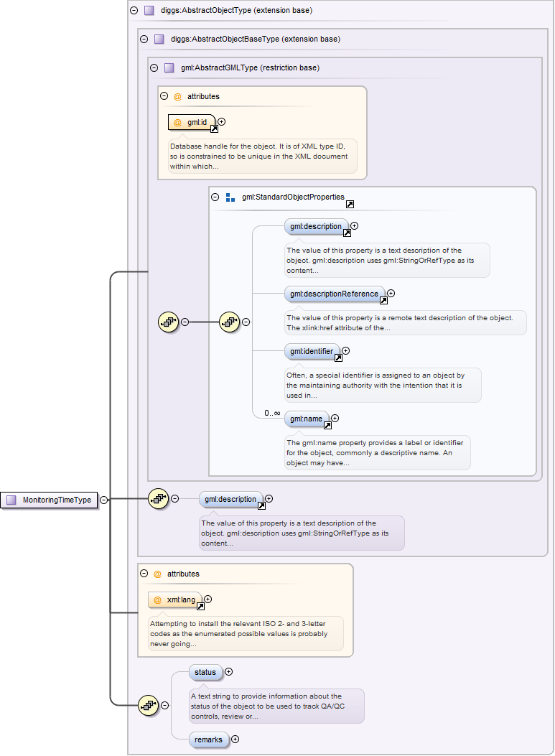Click the gml:descriptionReference link arrow icon

tap(383, 300)
